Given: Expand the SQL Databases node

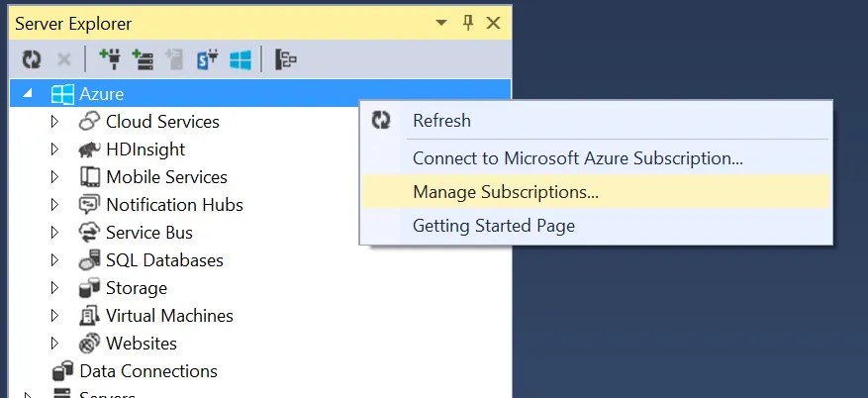Looking at the screenshot, I should 54,259.
